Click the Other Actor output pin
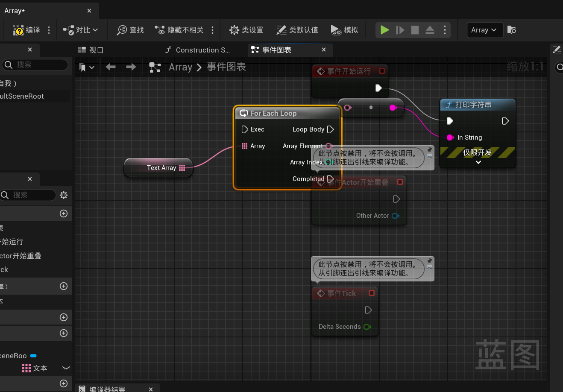 coord(395,216)
